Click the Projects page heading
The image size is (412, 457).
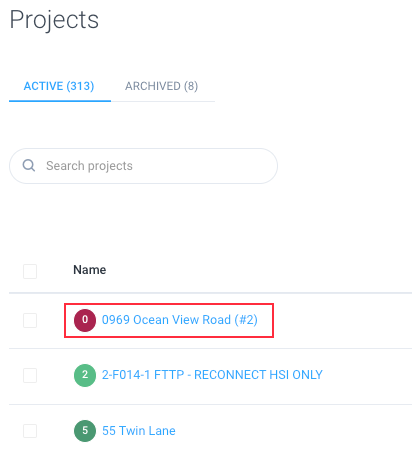(x=54, y=19)
